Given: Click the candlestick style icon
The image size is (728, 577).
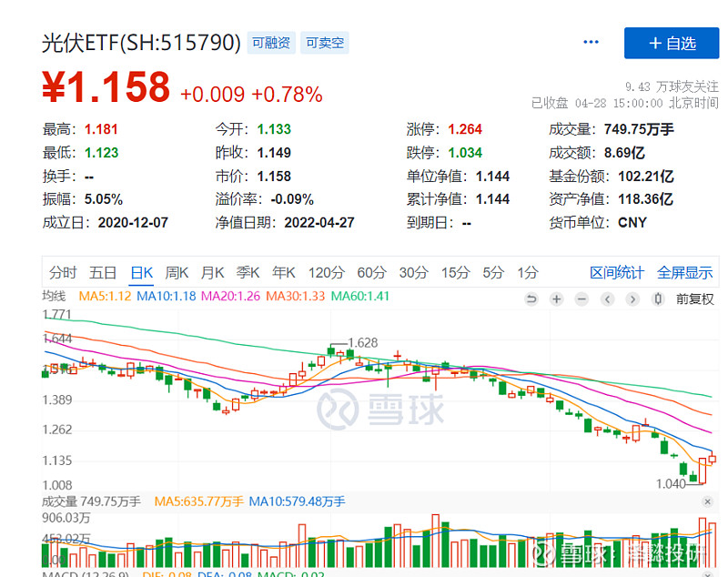Looking at the screenshot, I should click(x=657, y=299).
